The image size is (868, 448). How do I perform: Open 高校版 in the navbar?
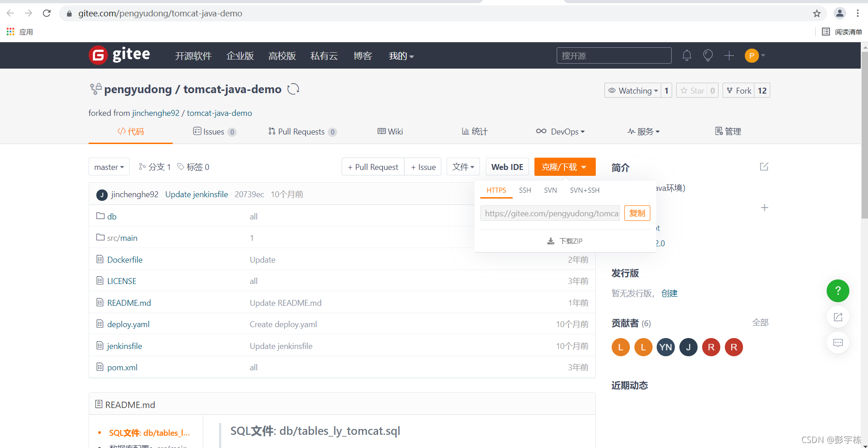coord(282,56)
